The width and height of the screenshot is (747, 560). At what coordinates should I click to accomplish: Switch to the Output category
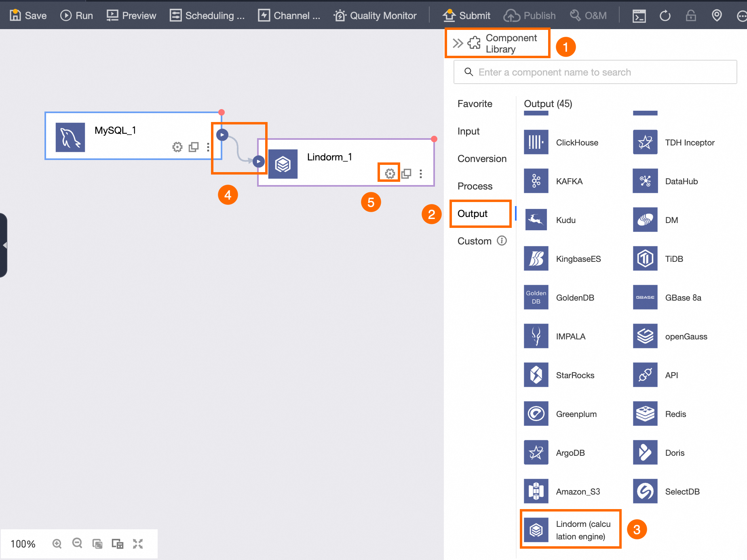(x=480, y=214)
